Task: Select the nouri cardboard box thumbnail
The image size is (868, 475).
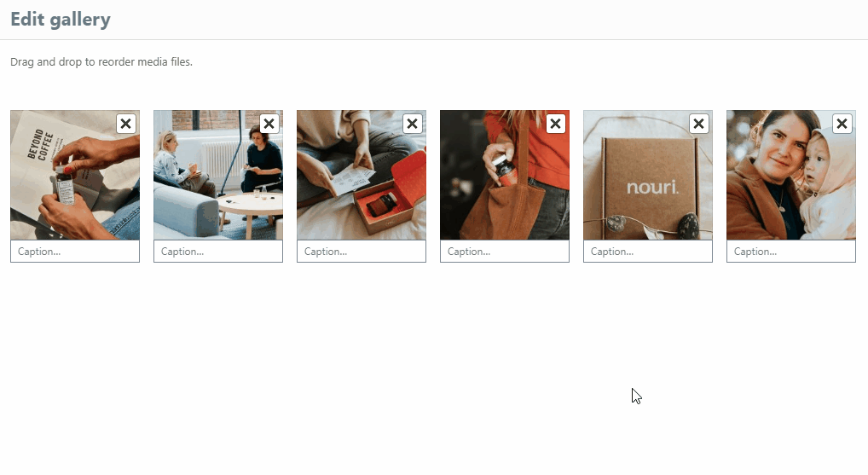Action: click(648, 175)
